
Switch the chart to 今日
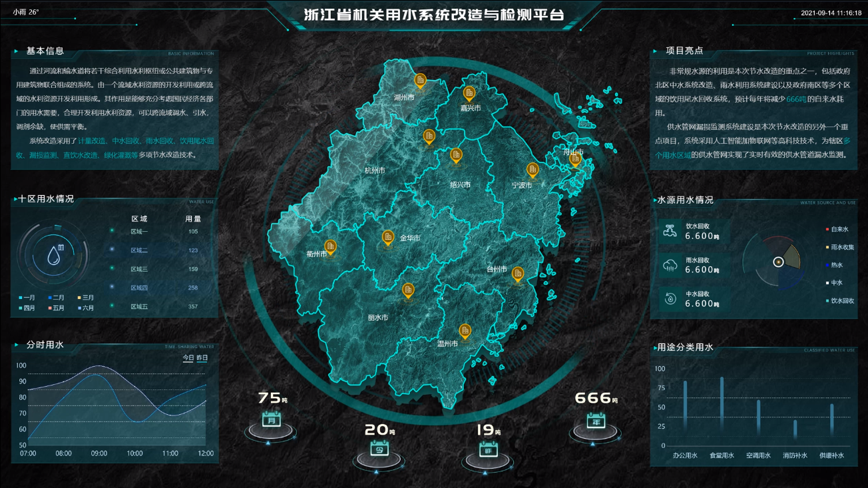(x=188, y=358)
